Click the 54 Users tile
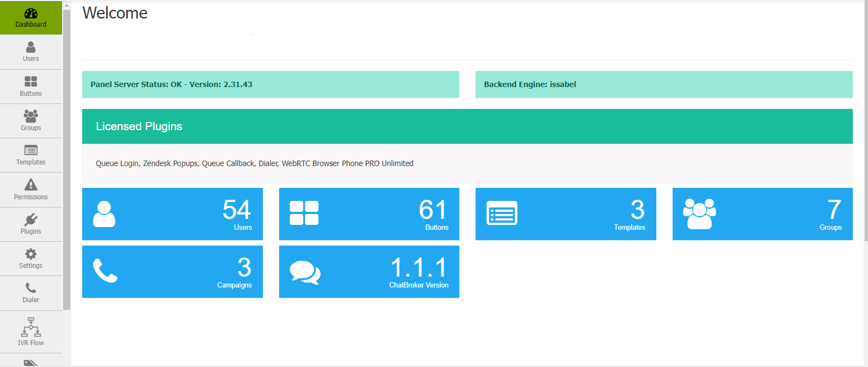Image resolution: width=868 pixels, height=367 pixels. point(172,214)
